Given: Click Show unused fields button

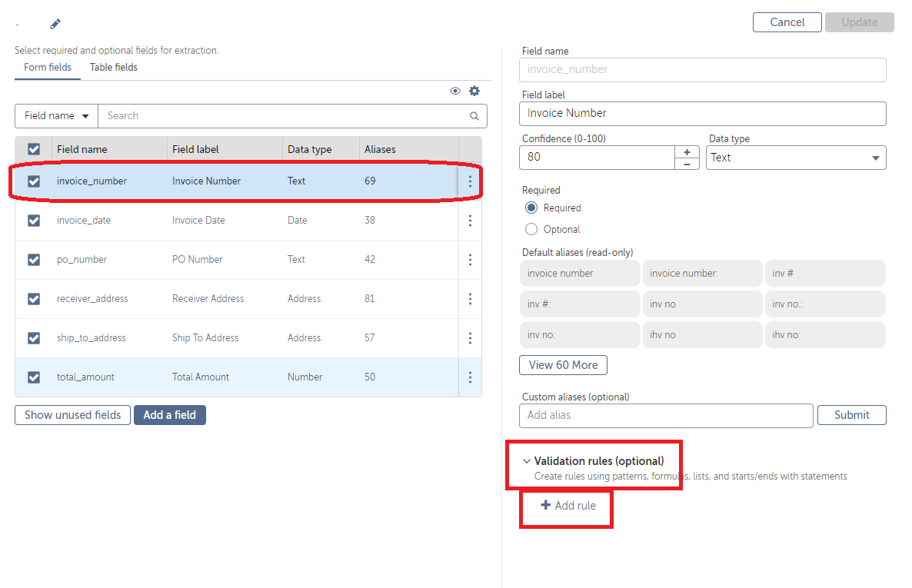Looking at the screenshot, I should pos(73,415).
